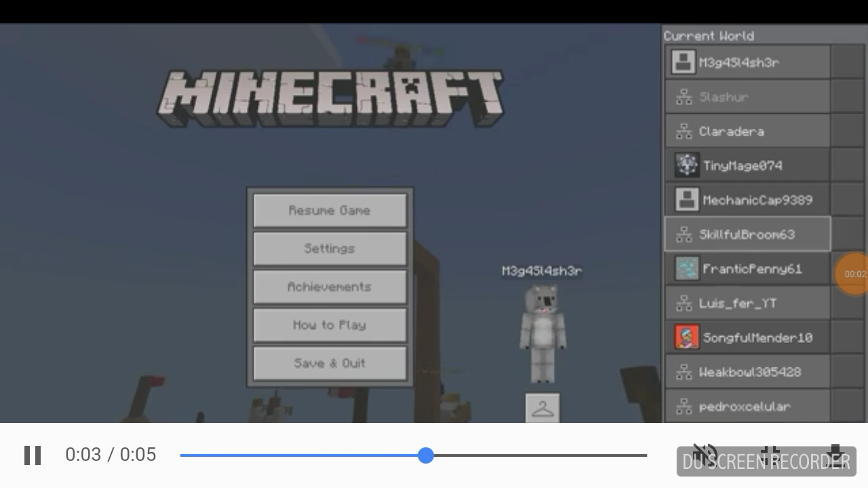
Task: Click the M3g45l4sh3r nametag above the koala character
Action: pyautogui.click(x=542, y=271)
